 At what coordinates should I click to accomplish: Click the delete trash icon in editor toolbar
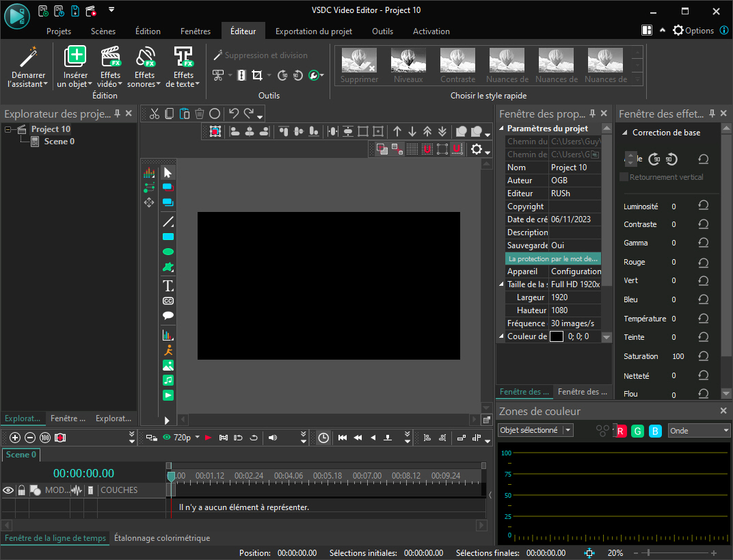pos(200,114)
